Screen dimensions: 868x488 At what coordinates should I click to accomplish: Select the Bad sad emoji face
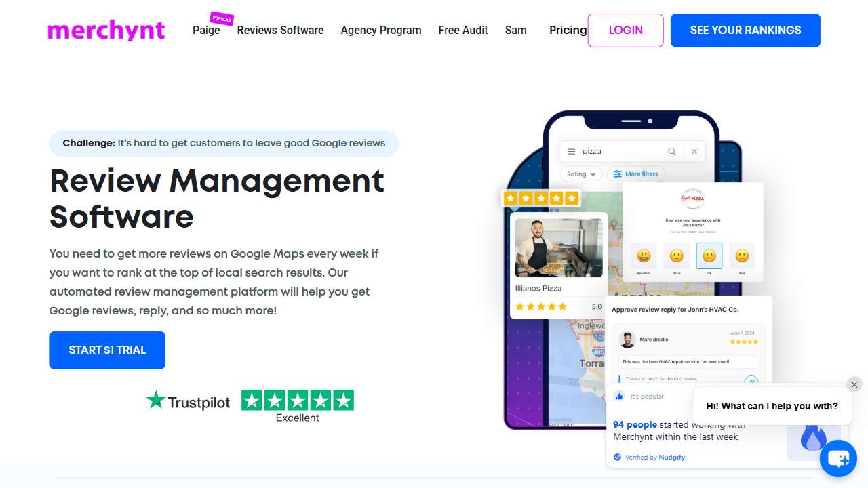[x=742, y=256]
